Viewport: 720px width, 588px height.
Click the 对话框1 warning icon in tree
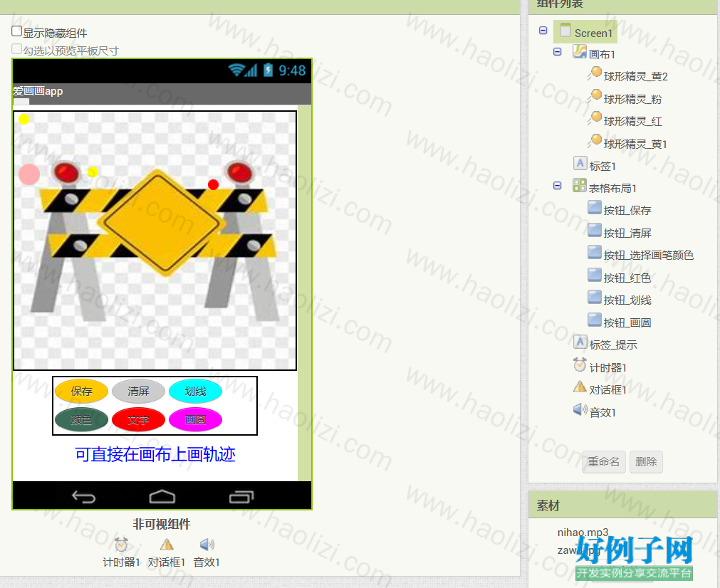pyautogui.click(x=580, y=387)
